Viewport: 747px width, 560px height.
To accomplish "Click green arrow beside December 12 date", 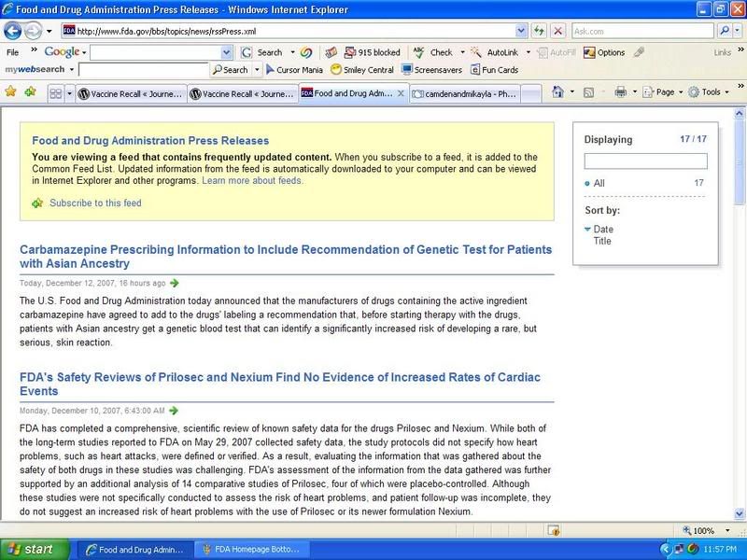I will click(175, 283).
